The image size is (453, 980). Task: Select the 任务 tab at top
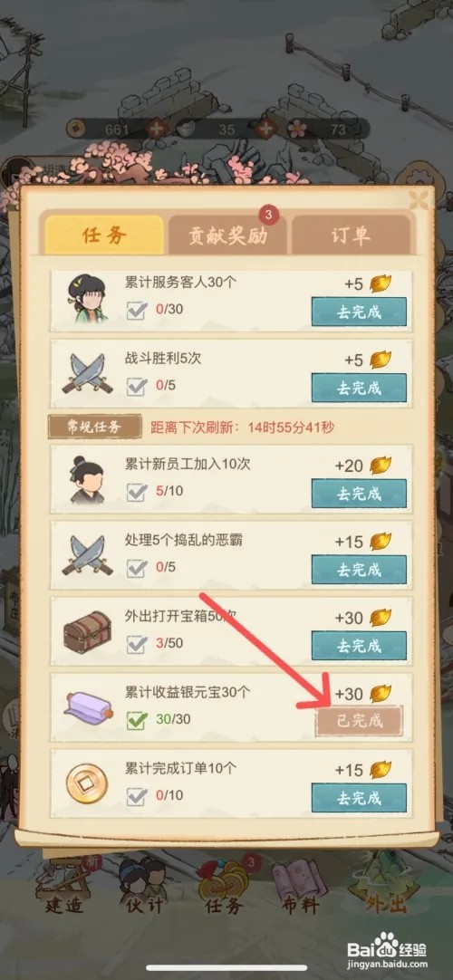pyautogui.click(x=104, y=235)
